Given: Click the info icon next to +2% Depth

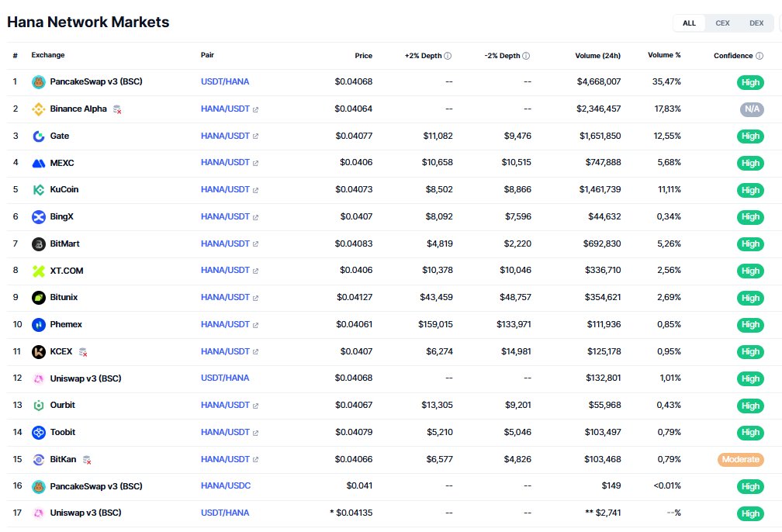Looking at the screenshot, I should (x=448, y=56).
